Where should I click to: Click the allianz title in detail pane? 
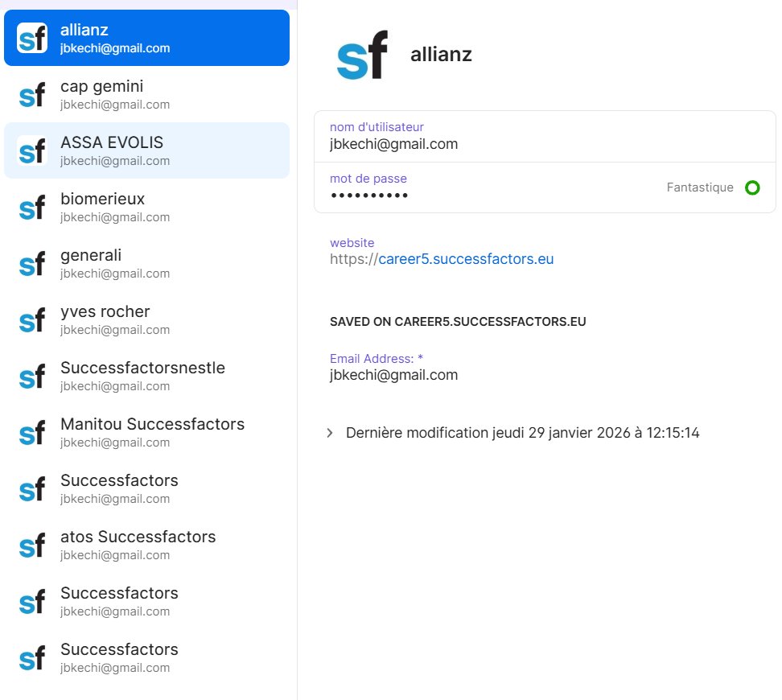pyautogui.click(x=441, y=55)
